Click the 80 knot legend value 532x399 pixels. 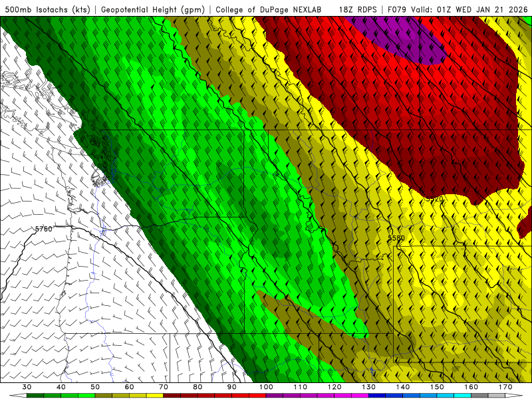(198, 387)
